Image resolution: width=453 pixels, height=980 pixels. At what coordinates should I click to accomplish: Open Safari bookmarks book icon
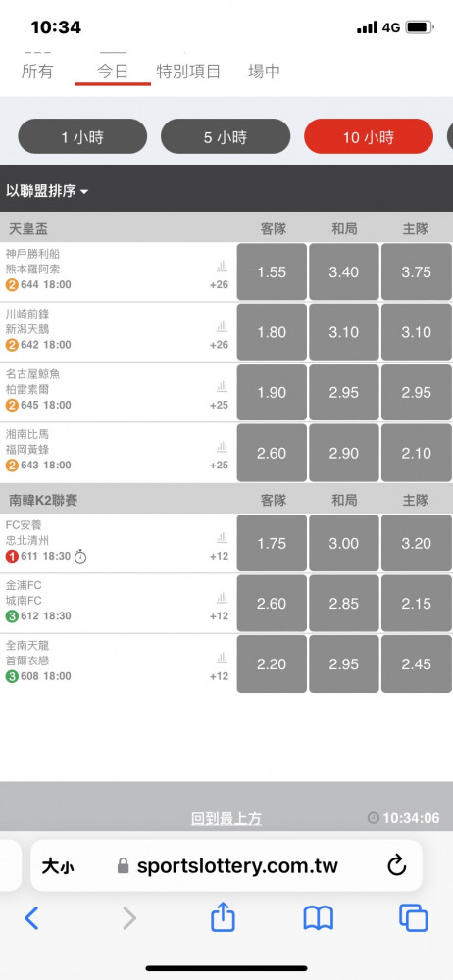[319, 918]
